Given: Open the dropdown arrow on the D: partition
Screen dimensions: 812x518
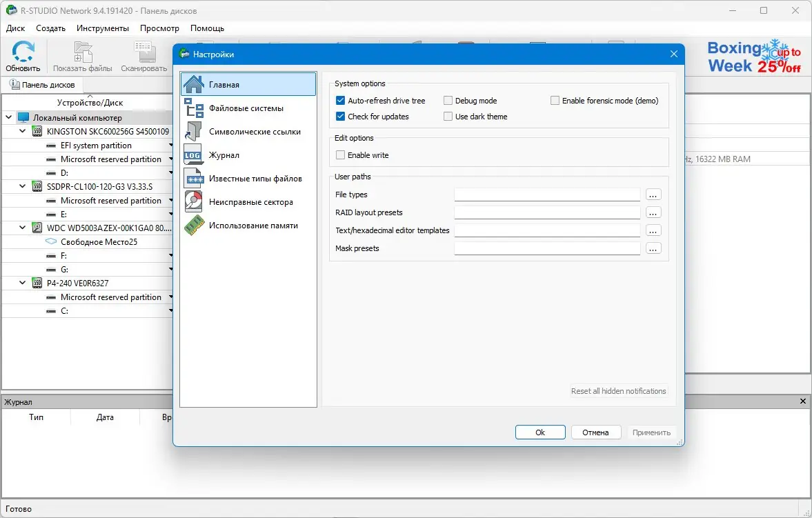Looking at the screenshot, I should tap(170, 173).
